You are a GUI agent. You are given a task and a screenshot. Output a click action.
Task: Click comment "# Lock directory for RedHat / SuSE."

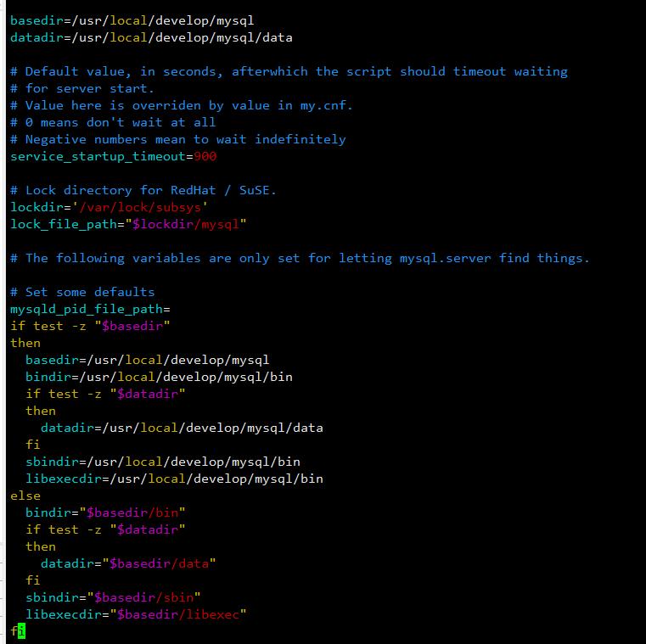click(143, 190)
